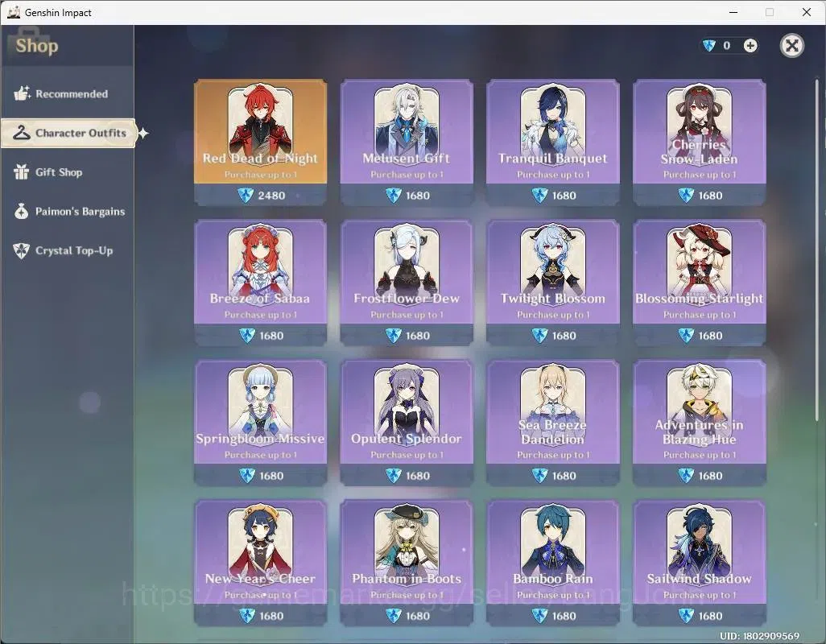Click the crystal icon under Sea Breeze Dandelion
Screen dimensions: 826x644
click(540, 476)
